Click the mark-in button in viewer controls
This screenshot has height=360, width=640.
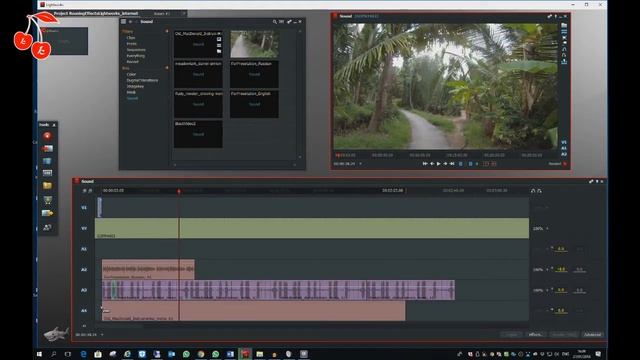point(461,164)
